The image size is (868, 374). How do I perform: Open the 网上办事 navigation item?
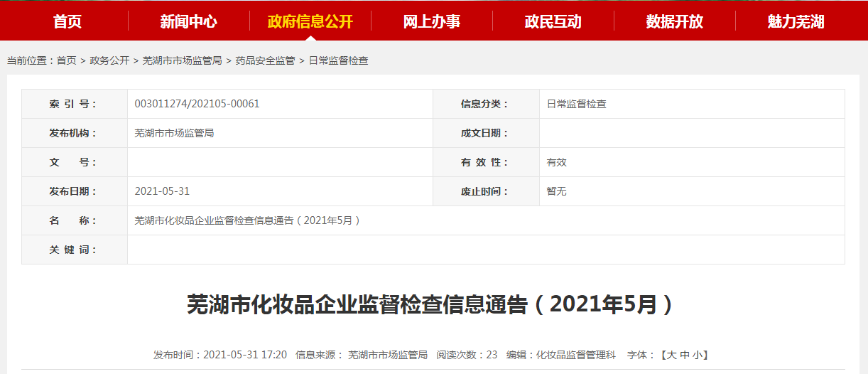click(432, 21)
